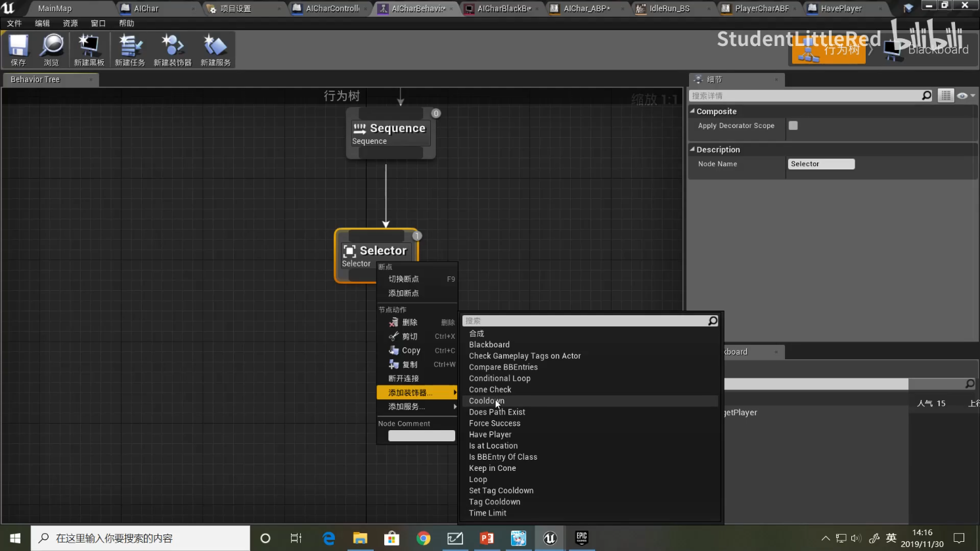
Task: Create a new blackboard (新建黑板)
Action: tap(89, 50)
